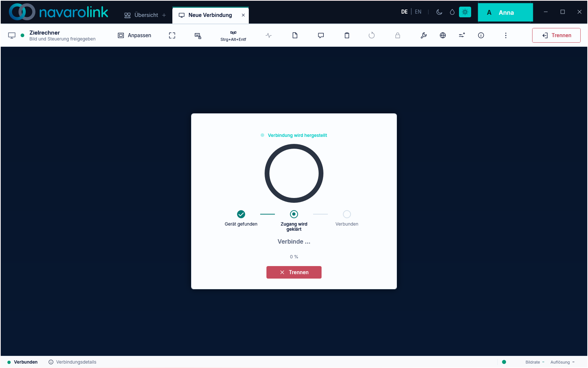Open the Anna user account menu
This screenshot has height=368, width=588.
pyautogui.click(x=505, y=13)
